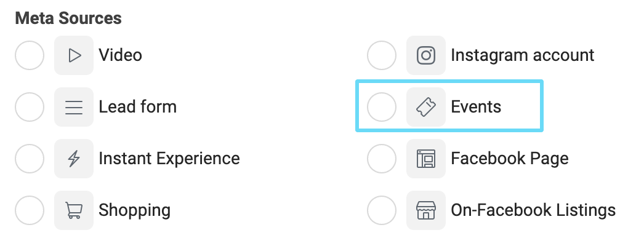Click the Instagram camera logo icon
644x246 pixels.
coord(426,55)
